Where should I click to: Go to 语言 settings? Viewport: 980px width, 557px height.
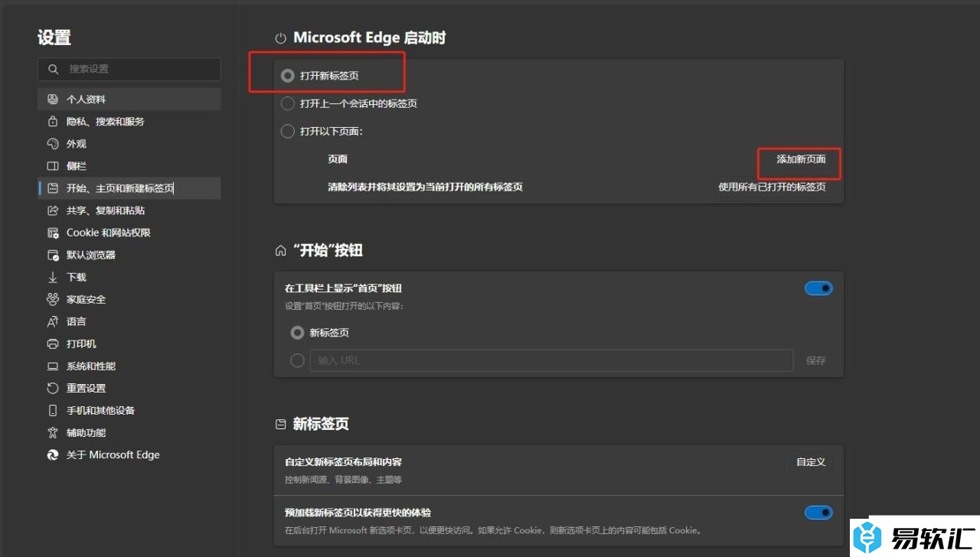(x=129, y=321)
